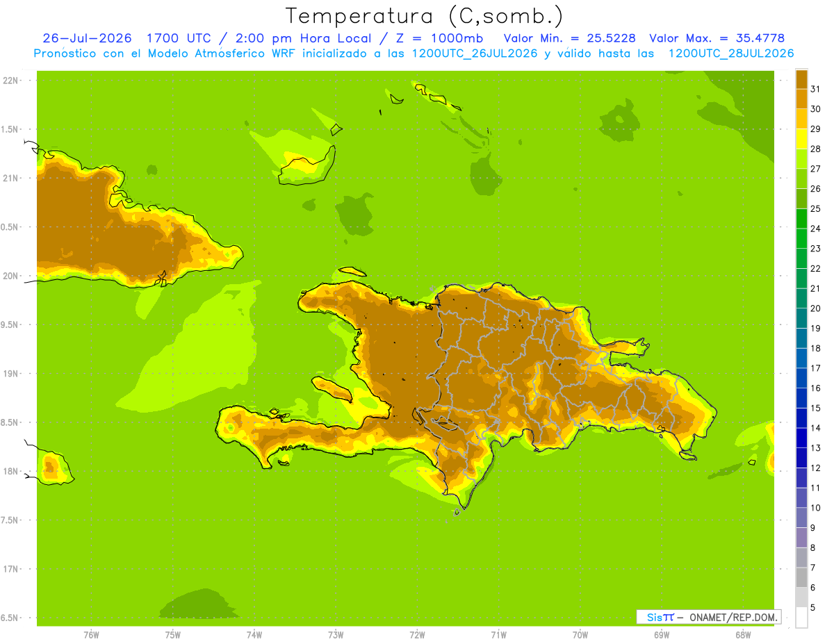The image size is (834, 644).
Task: Click the latitude label '21N'
Action: click(10, 178)
